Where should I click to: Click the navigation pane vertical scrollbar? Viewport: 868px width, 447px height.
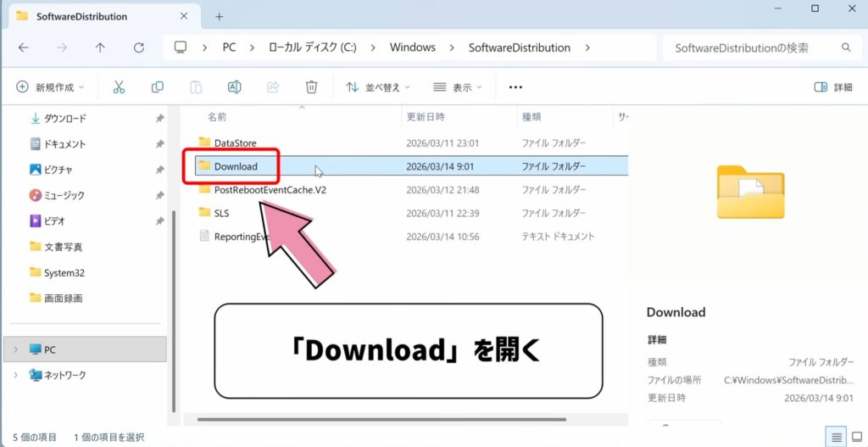(174, 310)
